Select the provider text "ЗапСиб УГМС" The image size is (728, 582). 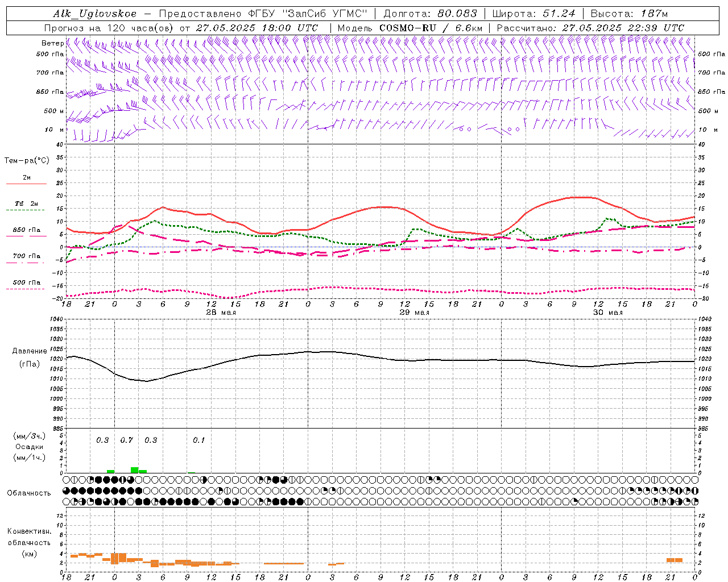(x=325, y=14)
